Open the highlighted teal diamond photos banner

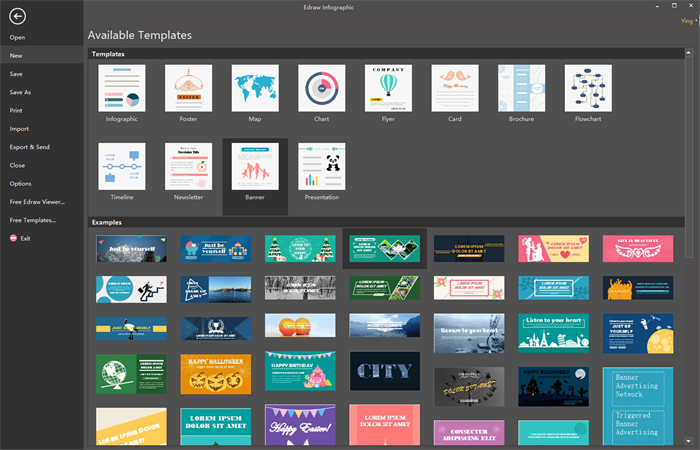[384, 249]
